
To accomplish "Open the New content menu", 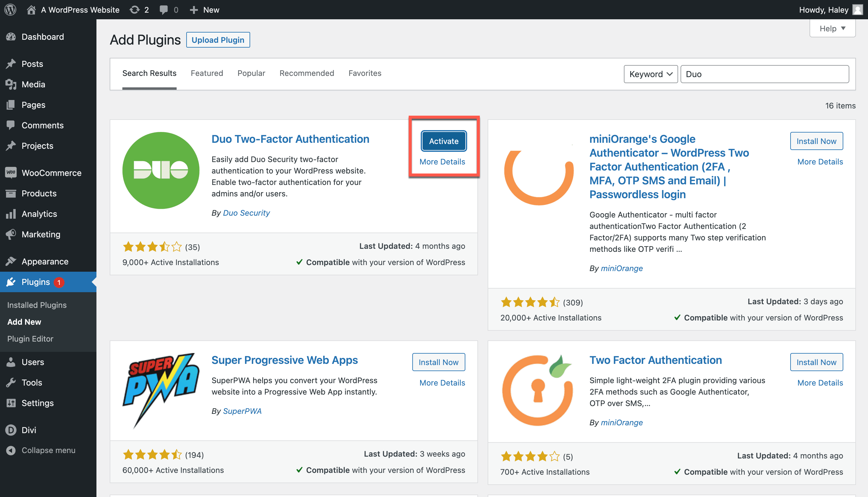I will click(x=205, y=10).
